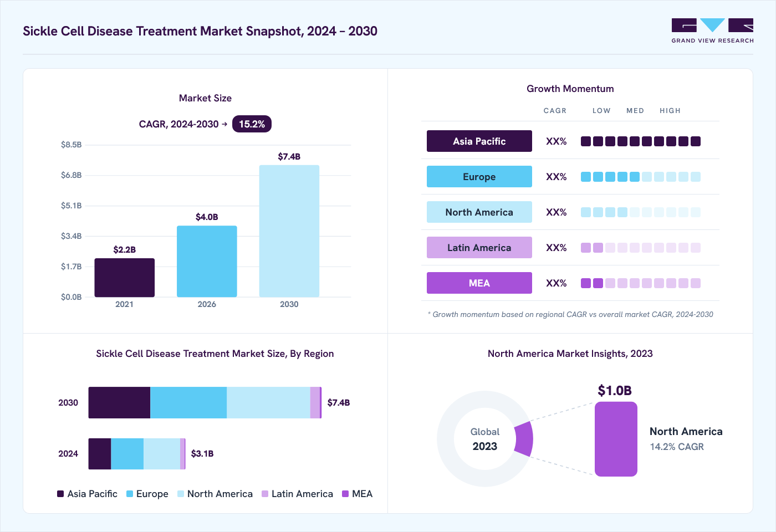
Task: Select the MEA region label
Action: [479, 283]
